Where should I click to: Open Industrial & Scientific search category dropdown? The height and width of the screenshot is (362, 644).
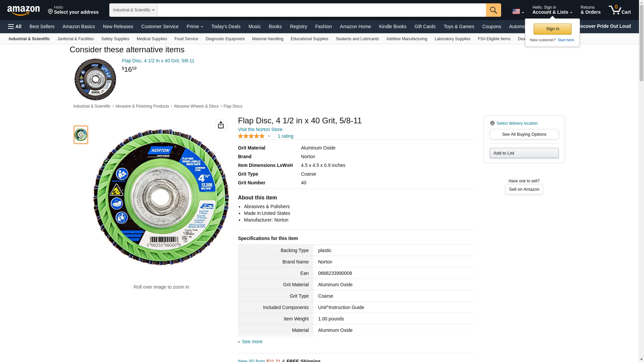[133, 10]
